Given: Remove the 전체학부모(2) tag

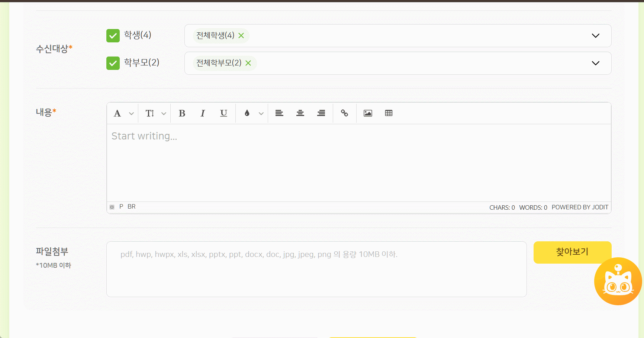Looking at the screenshot, I should pos(248,63).
